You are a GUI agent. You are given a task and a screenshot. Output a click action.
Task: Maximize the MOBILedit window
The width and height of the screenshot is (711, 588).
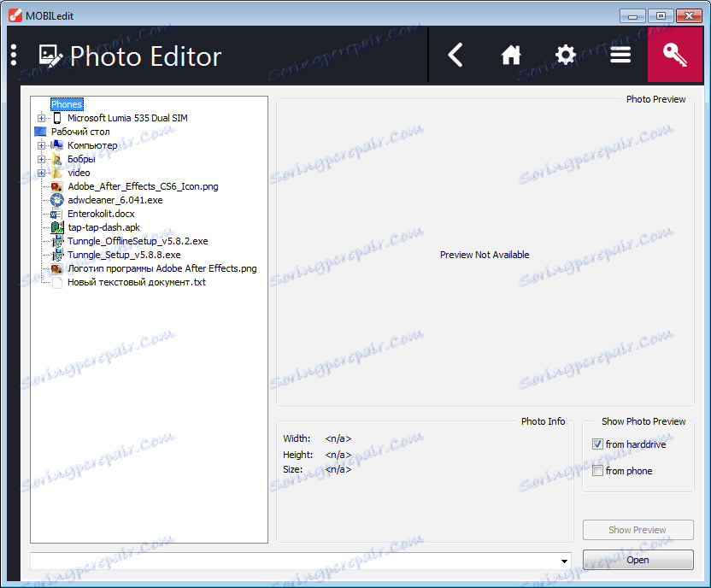click(661, 16)
